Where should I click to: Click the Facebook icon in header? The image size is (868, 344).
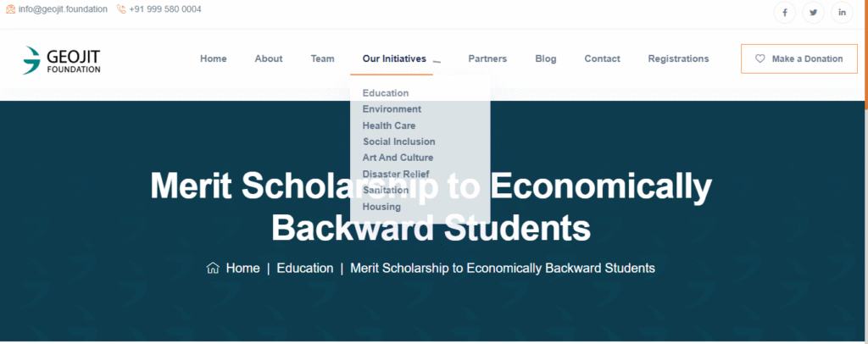pos(785,13)
